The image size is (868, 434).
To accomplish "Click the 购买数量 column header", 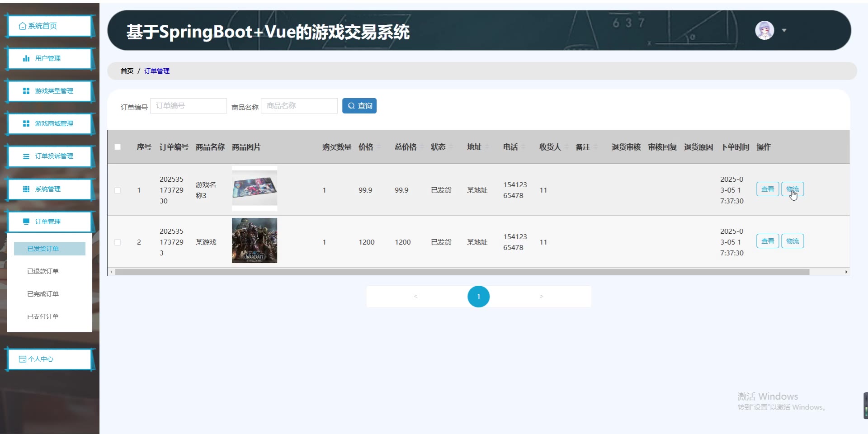I will [337, 147].
